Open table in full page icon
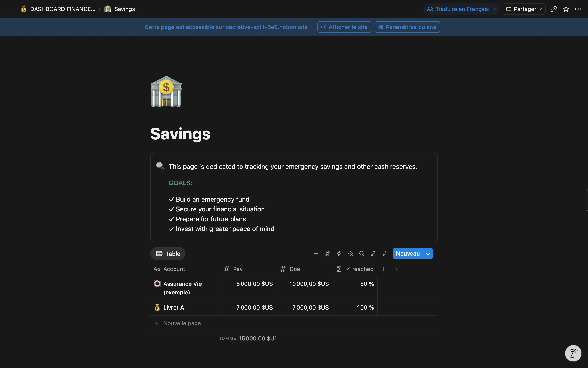Image resolution: width=588 pixels, height=368 pixels. coord(373,254)
